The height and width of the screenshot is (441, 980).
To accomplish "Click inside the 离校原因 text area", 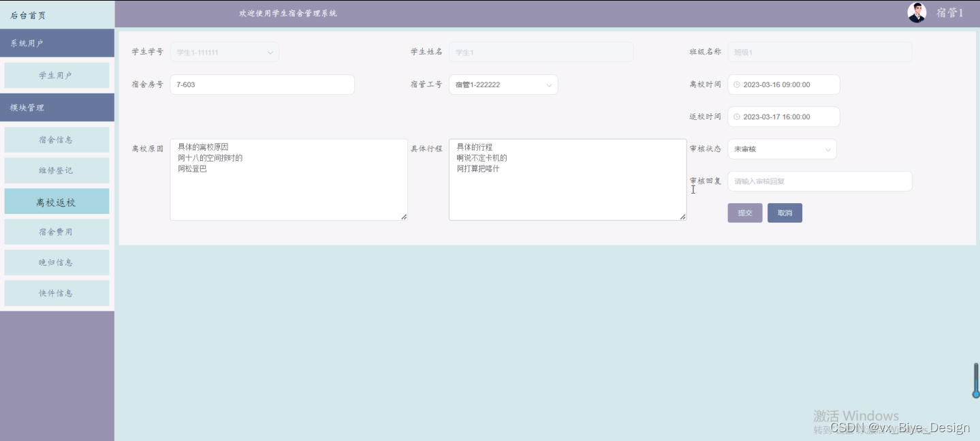I will point(289,180).
